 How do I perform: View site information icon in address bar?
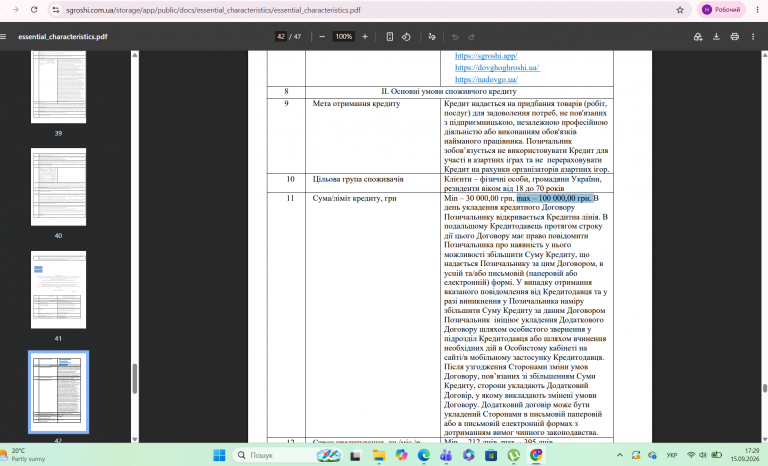pyautogui.click(x=56, y=10)
